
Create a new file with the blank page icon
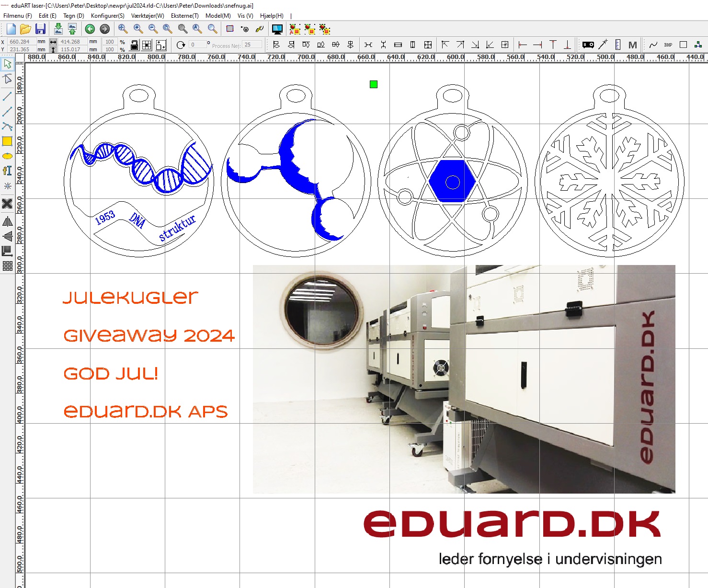11,29
